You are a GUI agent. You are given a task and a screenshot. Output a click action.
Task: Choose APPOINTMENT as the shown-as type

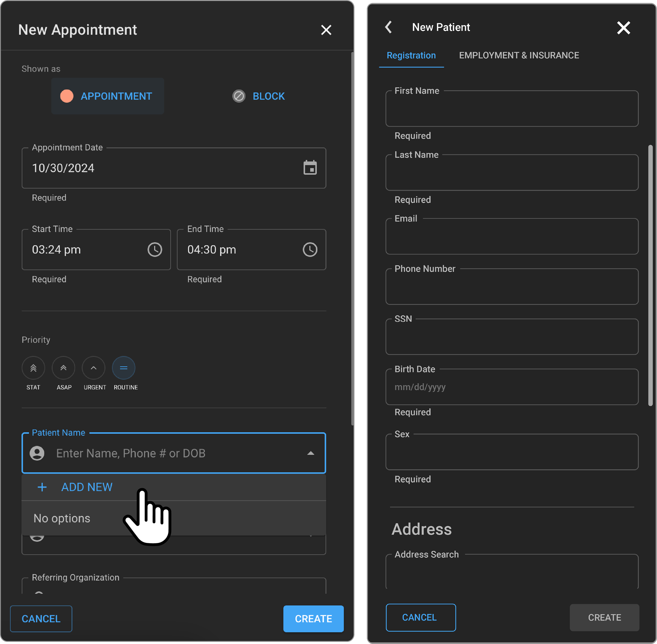pyautogui.click(x=107, y=96)
